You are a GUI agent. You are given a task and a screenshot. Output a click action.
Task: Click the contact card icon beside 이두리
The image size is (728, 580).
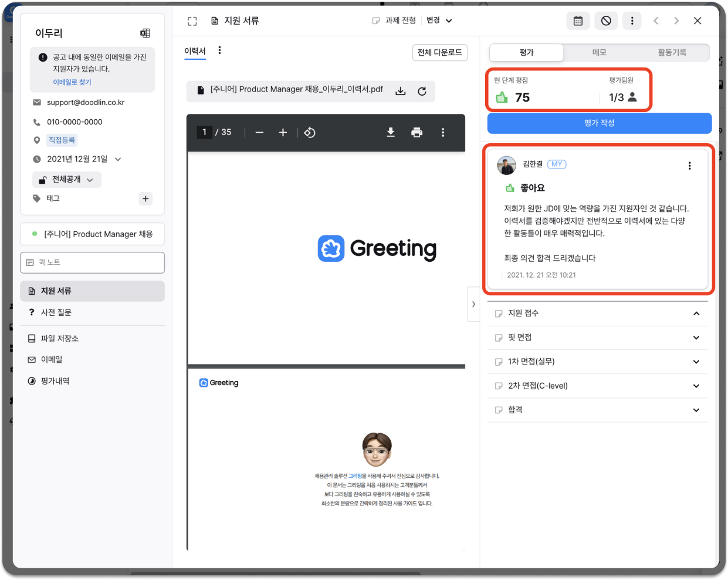click(145, 33)
